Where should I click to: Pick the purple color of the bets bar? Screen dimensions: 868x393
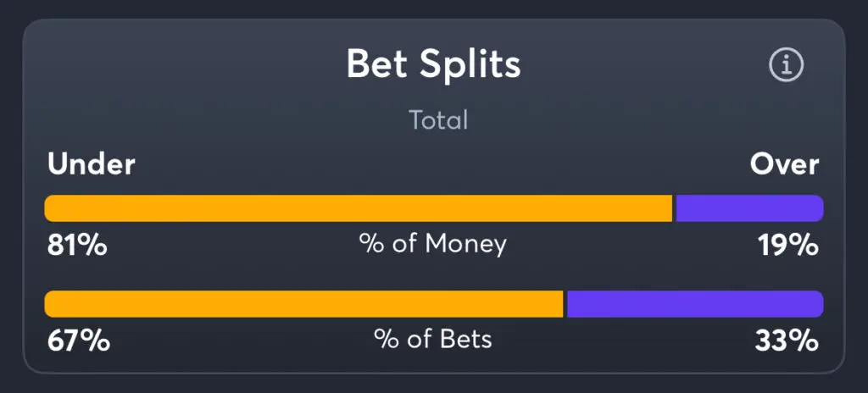[x=695, y=304]
